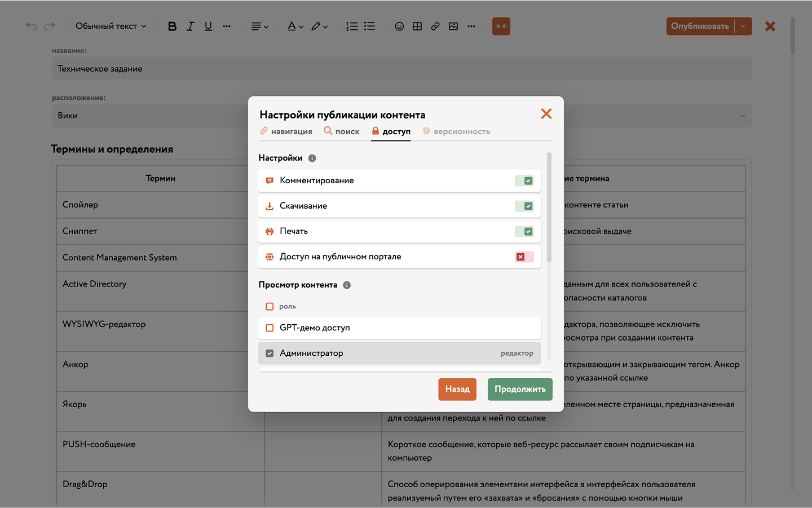Check the GPT-демо доступ checkbox

(270, 328)
